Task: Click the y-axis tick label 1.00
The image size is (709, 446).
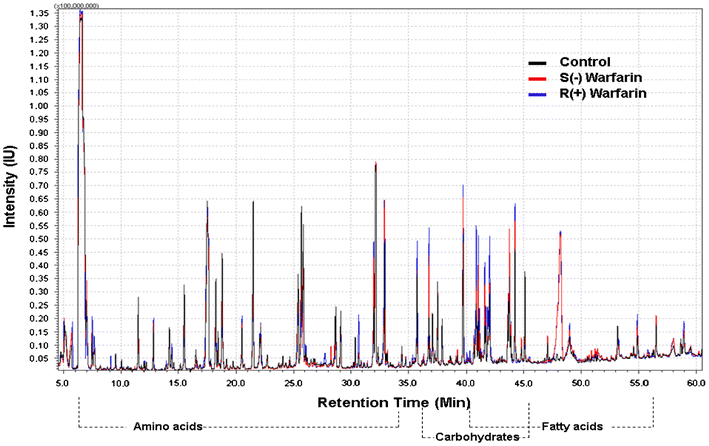Action: tap(39, 106)
